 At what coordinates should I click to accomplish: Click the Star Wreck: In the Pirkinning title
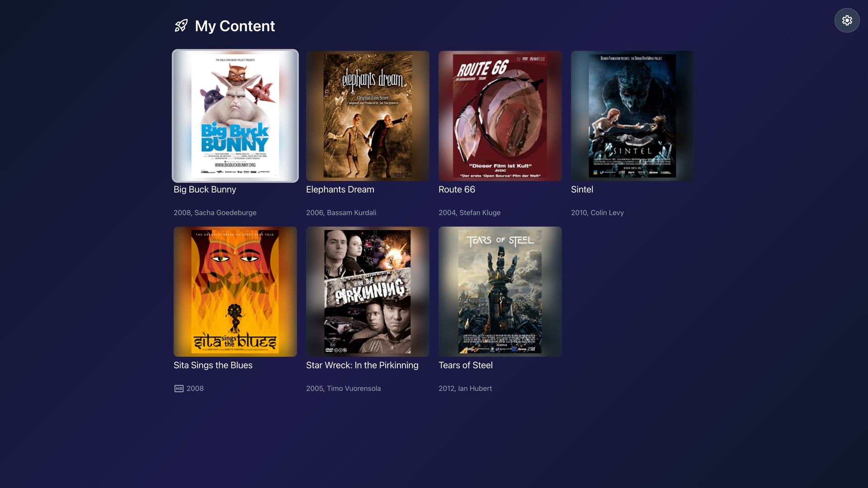pyautogui.click(x=362, y=366)
